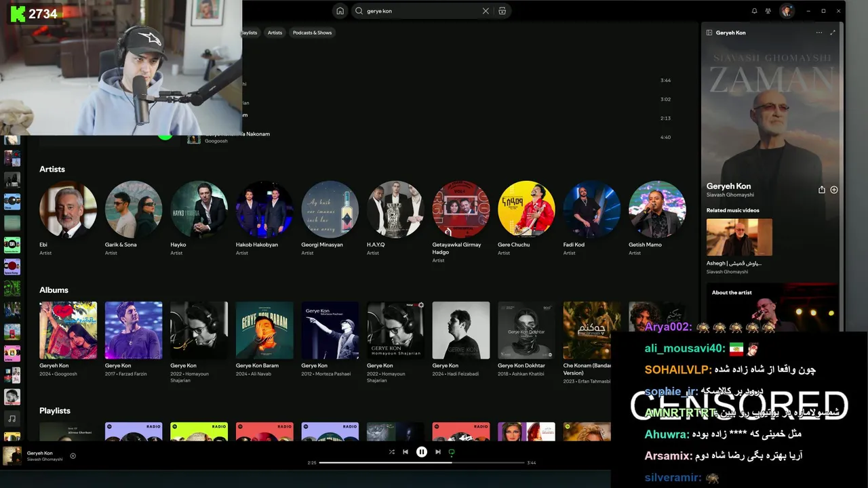This screenshot has width=868, height=488.
Task: Add Geryeh Kon to Liked Songs in side panel
Action: tap(834, 190)
